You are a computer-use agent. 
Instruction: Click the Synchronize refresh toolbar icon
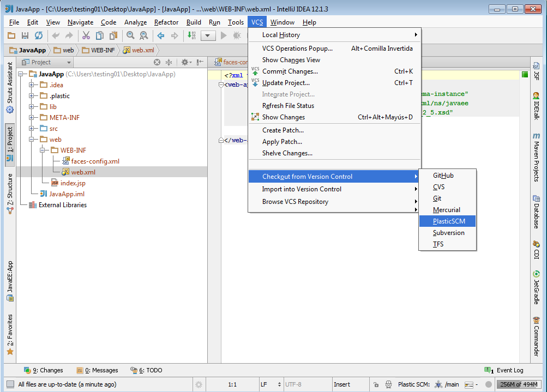39,35
